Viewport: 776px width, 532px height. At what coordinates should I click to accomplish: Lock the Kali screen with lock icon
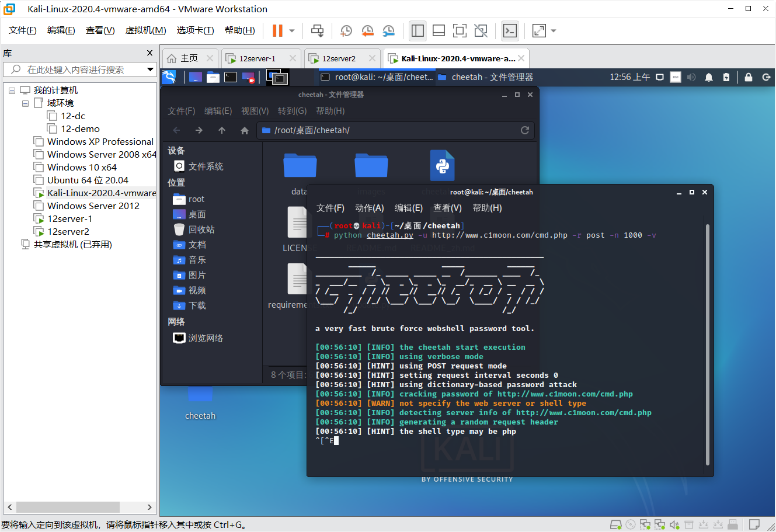click(x=749, y=77)
